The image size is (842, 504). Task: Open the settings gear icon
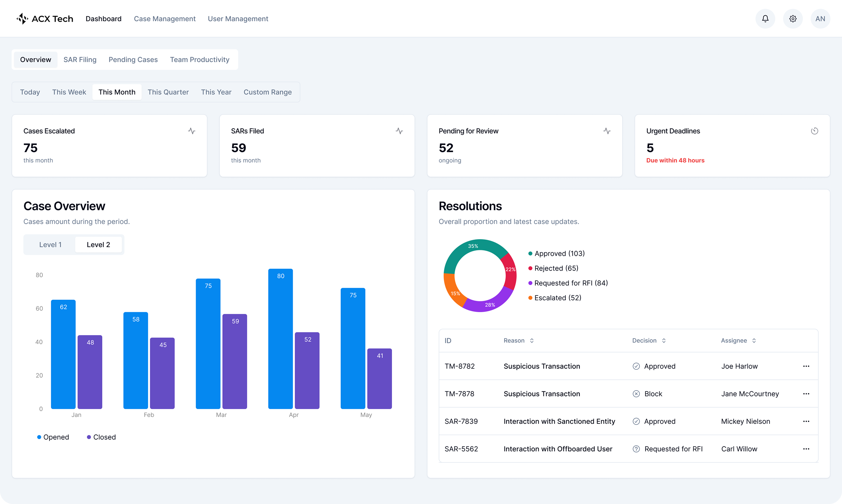point(793,19)
